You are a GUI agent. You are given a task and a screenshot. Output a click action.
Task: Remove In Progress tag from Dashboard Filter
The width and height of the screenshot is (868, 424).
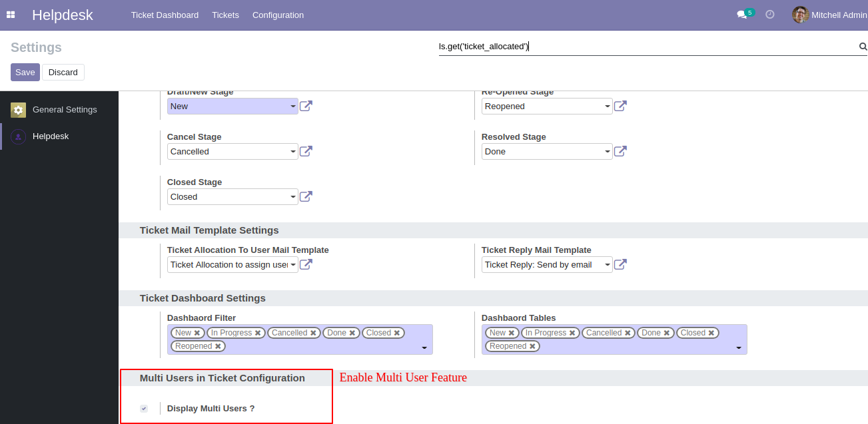(x=258, y=333)
